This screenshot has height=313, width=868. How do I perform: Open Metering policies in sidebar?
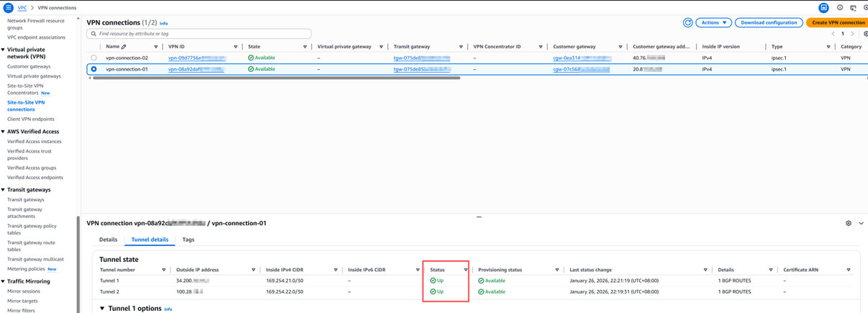pos(25,269)
